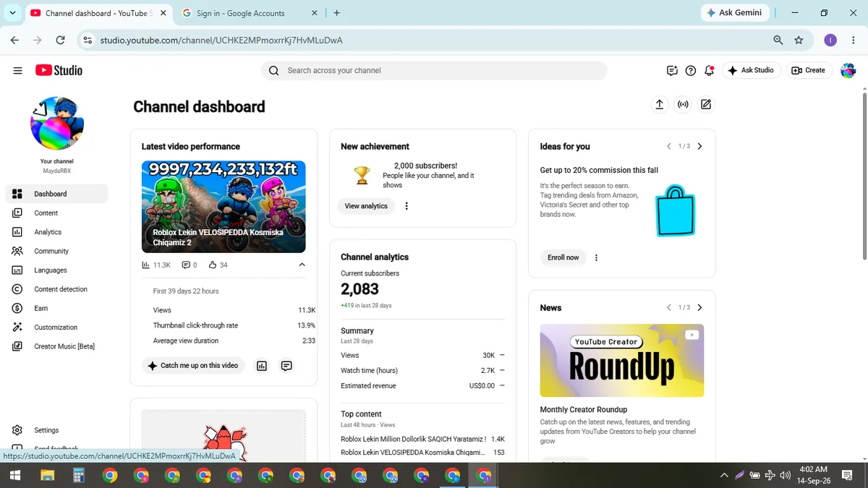
Task: Open a new browser tab
Action: (x=337, y=13)
